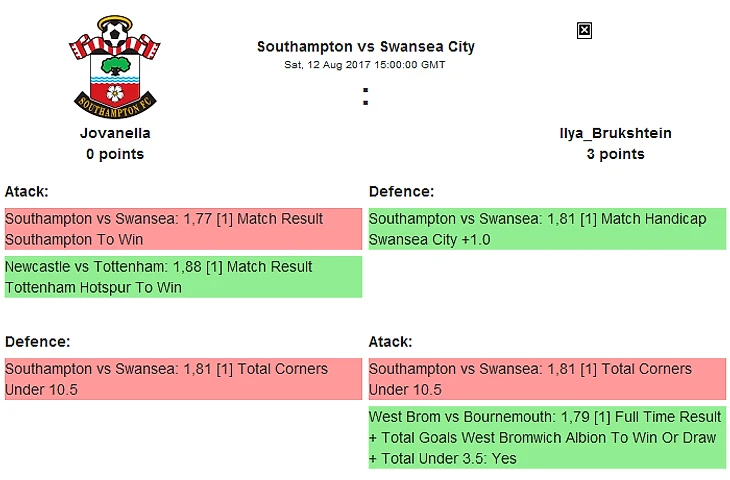The width and height of the screenshot is (730, 480).
Task: Open Jovanella player profile name
Action: (115, 133)
